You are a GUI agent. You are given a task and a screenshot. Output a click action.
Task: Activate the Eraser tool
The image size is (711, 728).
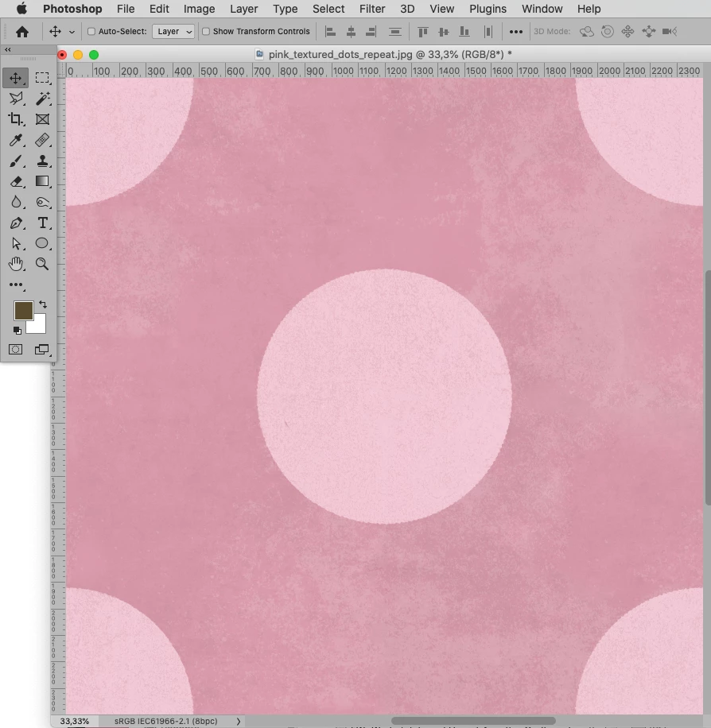coord(16,181)
